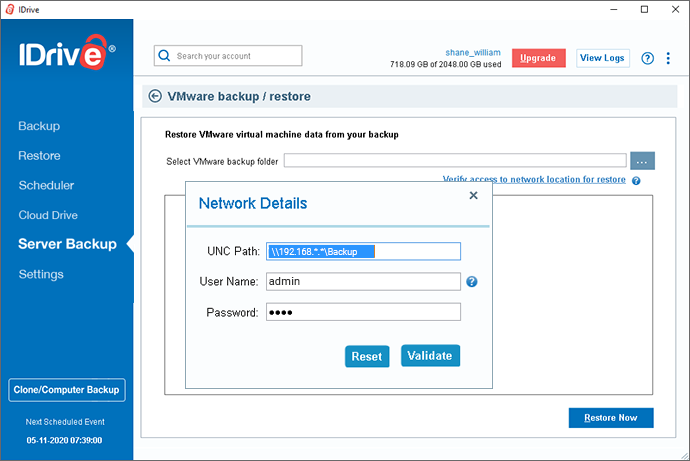The height and width of the screenshot is (461, 690).
Task: Click the Upgrade button
Action: (x=539, y=58)
